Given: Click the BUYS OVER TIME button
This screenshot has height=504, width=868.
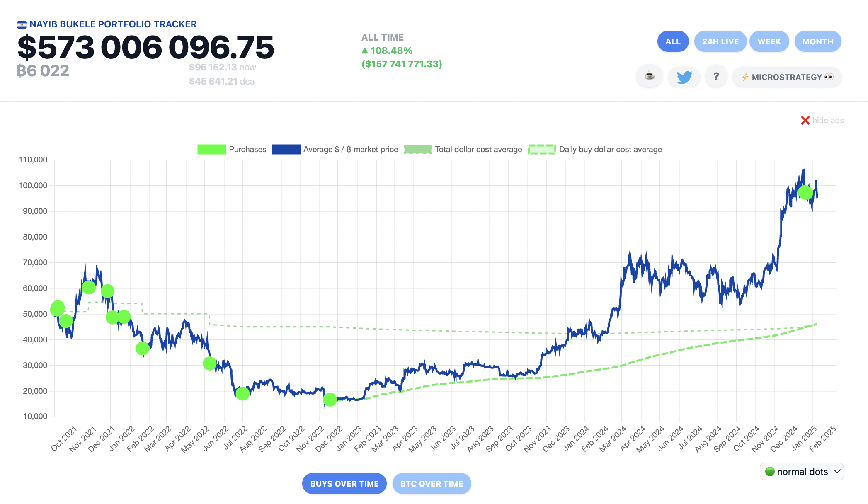Looking at the screenshot, I should 344,484.
